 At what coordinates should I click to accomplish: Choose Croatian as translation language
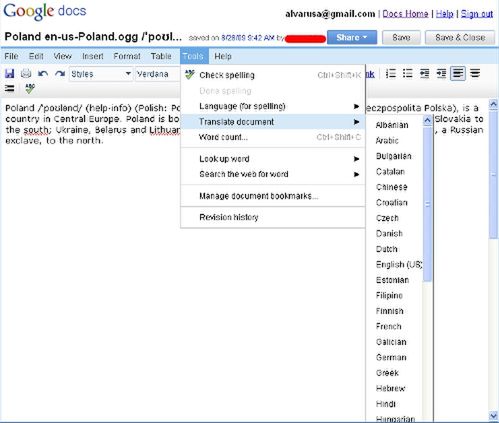[x=391, y=203]
